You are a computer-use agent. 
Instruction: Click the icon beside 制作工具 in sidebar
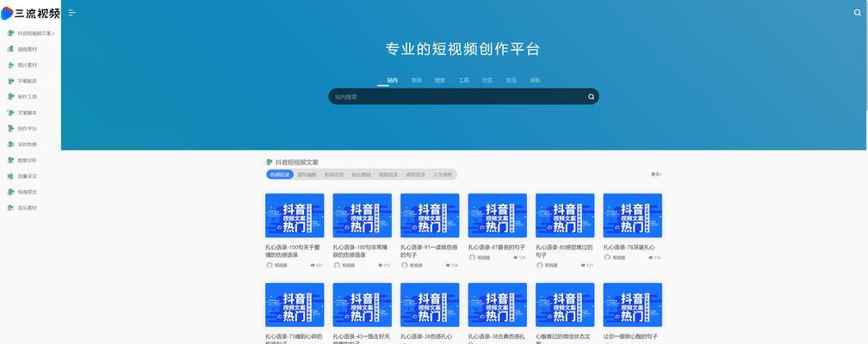click(10, 97)
